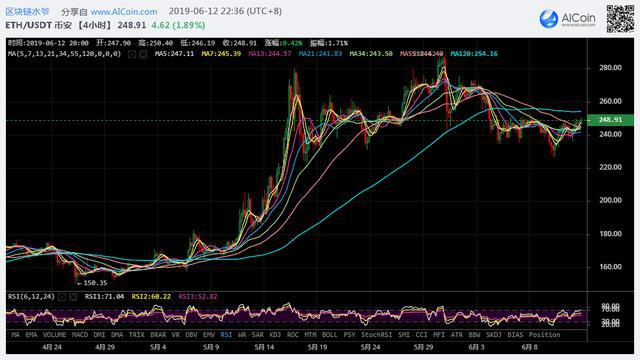Image resolution: width=640 pixels, height=360 pixels.
Task: Open the Position indicator tab
Action: click(544, 335)
